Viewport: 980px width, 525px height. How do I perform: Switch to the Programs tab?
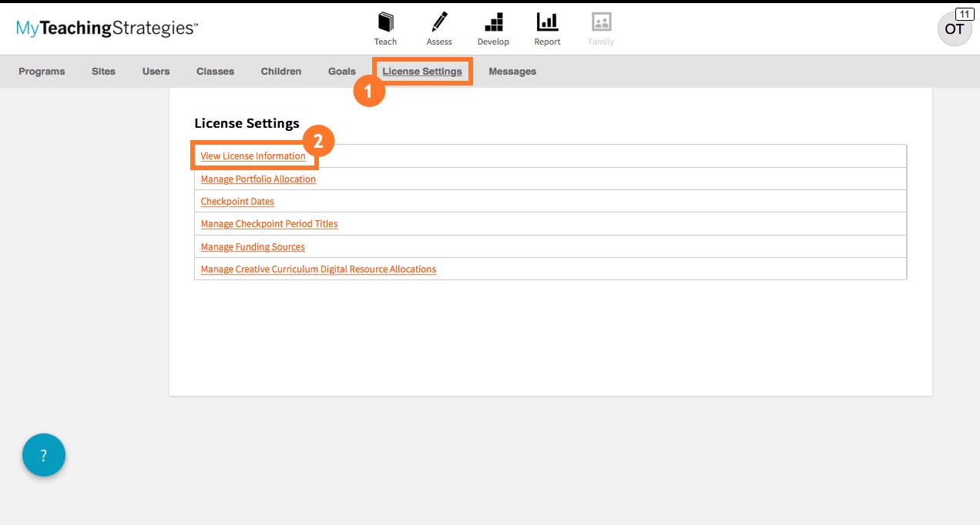[42, 72]
